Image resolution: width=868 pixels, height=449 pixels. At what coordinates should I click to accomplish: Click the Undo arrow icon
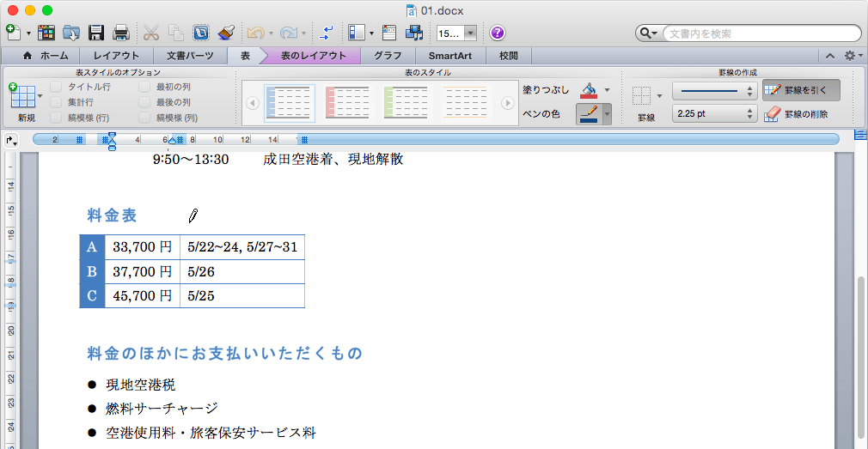tap(256, 33)
